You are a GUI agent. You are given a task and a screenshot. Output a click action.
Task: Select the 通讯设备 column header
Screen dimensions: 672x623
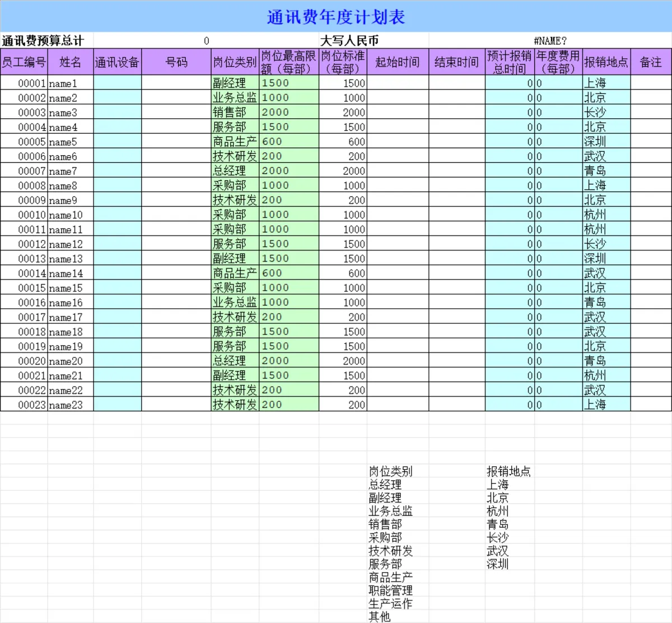pyautogui.click(x=117, y=62)
